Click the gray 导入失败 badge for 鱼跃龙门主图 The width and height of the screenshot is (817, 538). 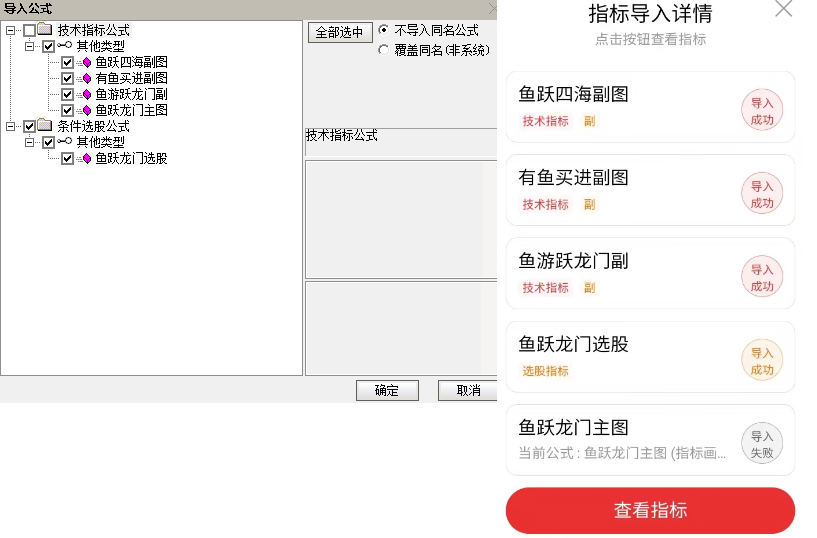pyautogui.click(x=762, y=443)
